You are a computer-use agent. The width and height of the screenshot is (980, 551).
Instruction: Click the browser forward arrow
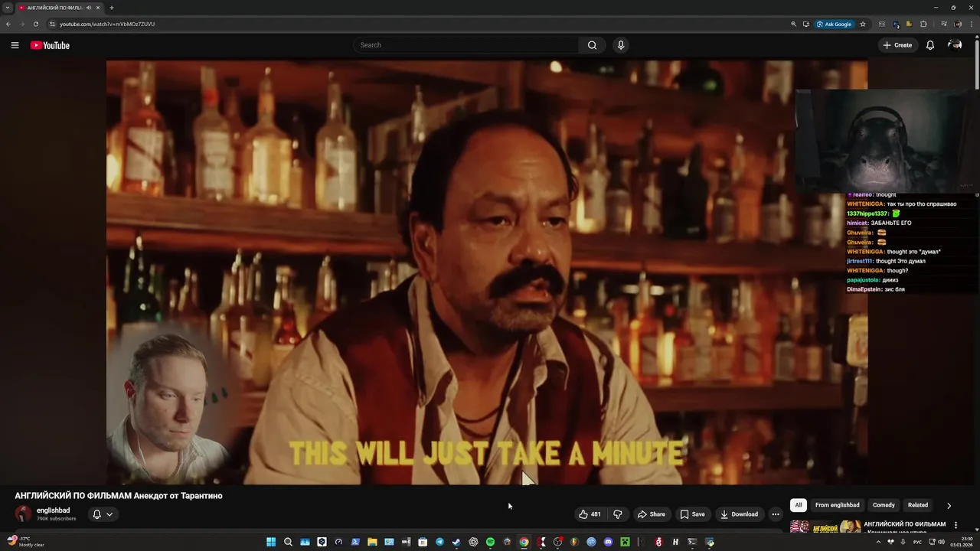click(x=21, y=24)
